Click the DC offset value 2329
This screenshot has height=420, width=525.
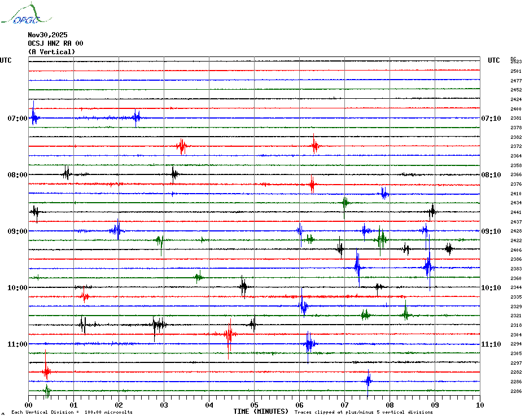pyautogui.click(x=516, y=307)
